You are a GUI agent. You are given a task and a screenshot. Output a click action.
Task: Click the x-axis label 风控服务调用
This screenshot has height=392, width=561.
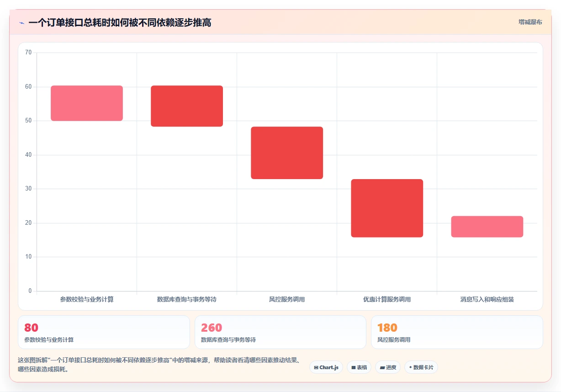[287, 300]
